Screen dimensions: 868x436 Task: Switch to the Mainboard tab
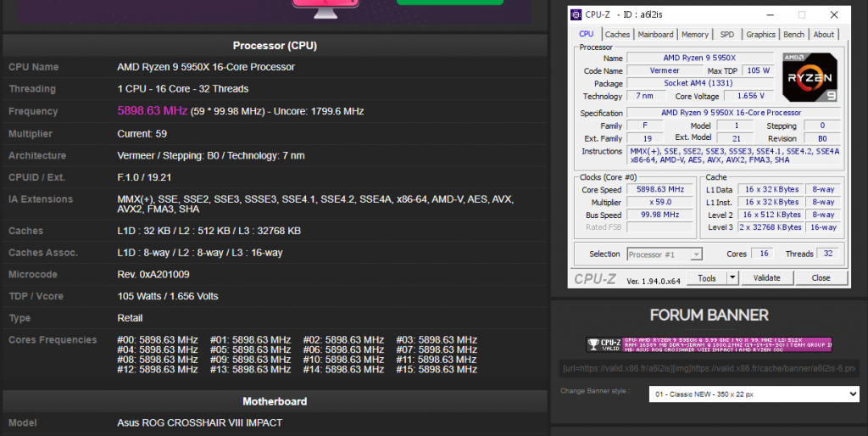point(655,34)
